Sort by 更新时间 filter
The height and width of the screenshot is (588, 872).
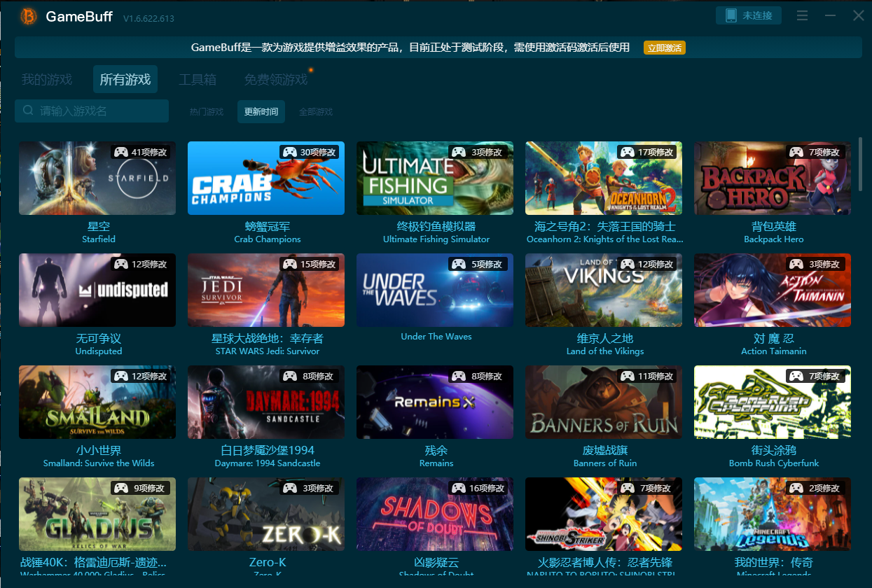coord(261,112)
